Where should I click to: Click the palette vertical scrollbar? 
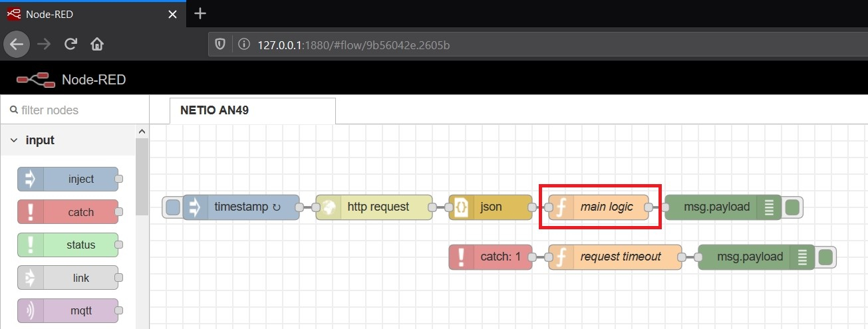(142, 177)
